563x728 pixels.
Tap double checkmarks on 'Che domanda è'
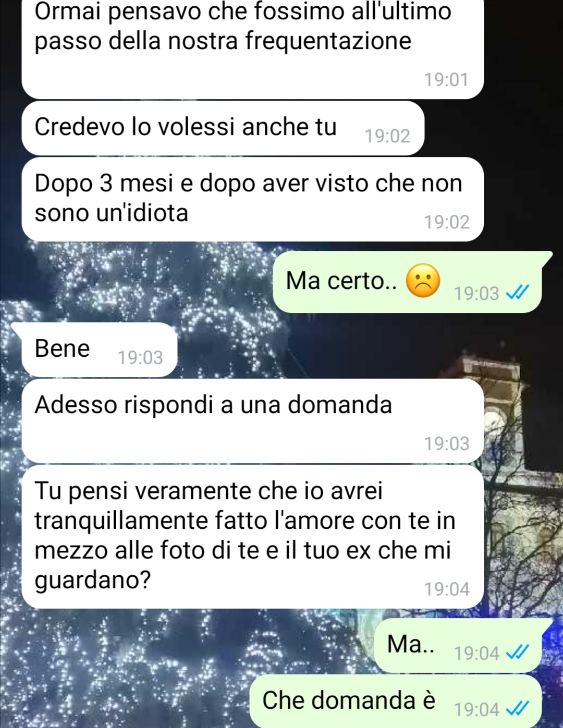518,709
